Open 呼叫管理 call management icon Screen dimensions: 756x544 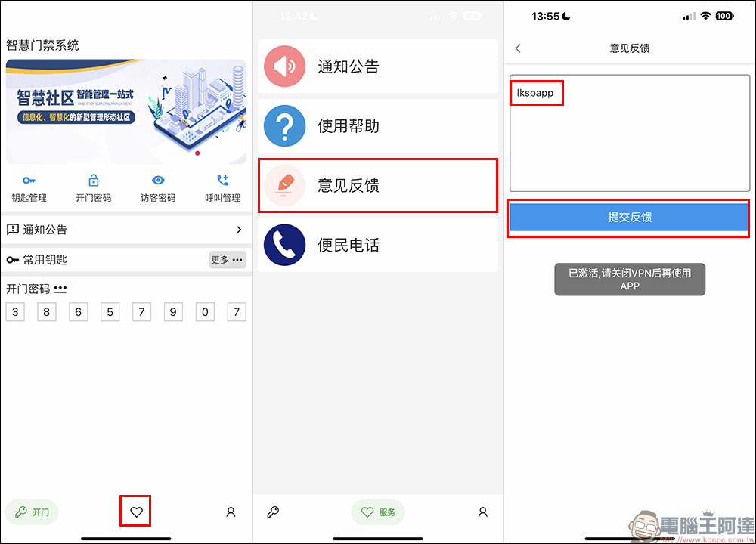(223, 181)
